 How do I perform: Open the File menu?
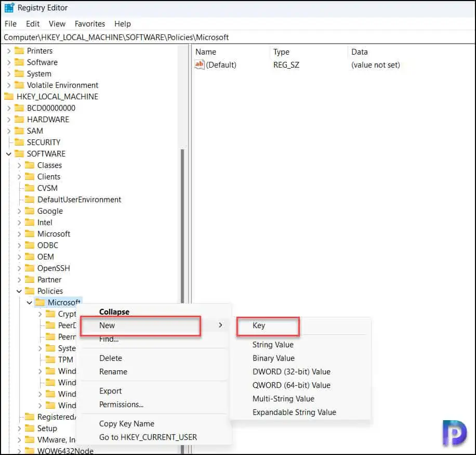(10, 24)
